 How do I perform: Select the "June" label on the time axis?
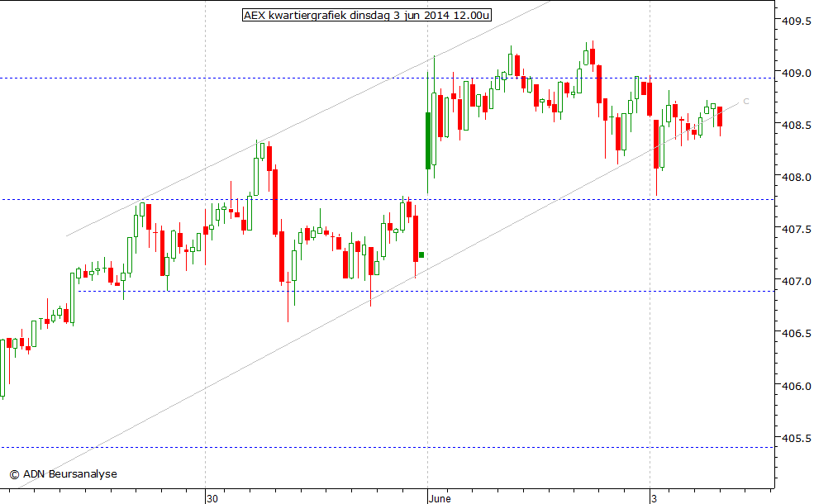440,498
